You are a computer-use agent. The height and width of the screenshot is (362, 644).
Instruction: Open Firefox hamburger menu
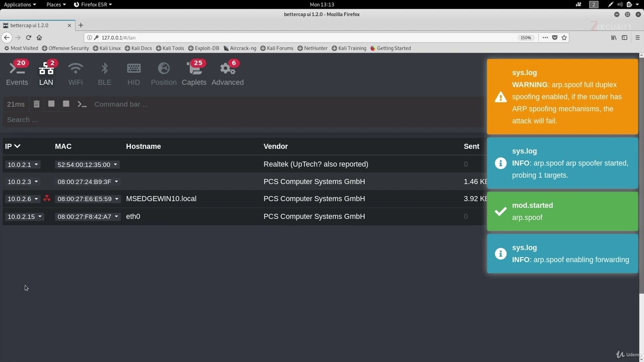click(x=637, y=37)
